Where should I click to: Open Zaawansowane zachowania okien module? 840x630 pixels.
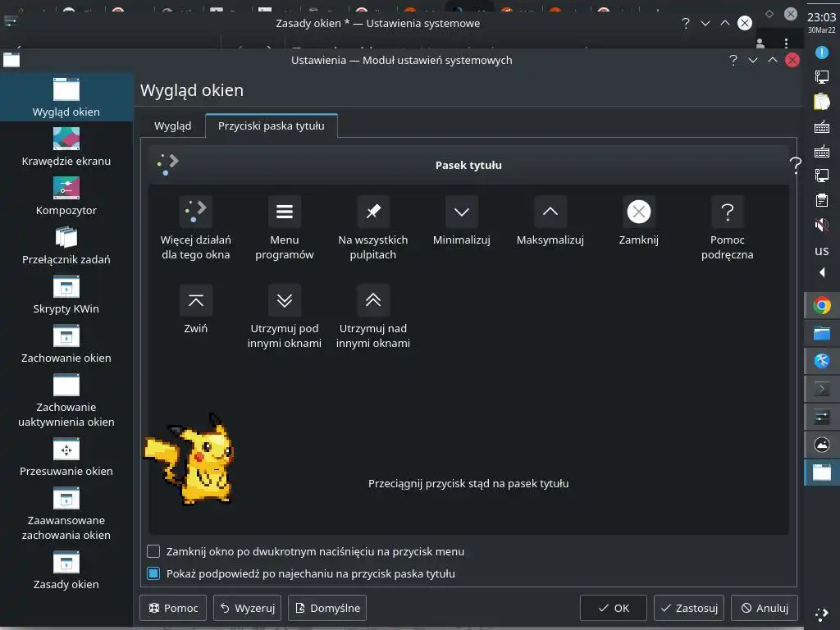coord(66,514)
